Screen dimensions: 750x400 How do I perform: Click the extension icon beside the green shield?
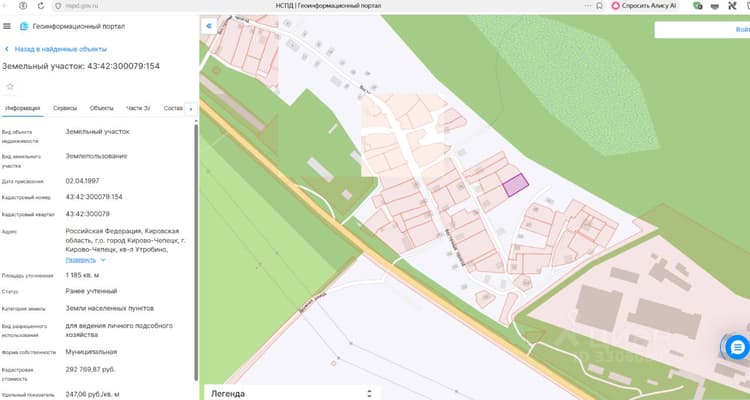715,6
